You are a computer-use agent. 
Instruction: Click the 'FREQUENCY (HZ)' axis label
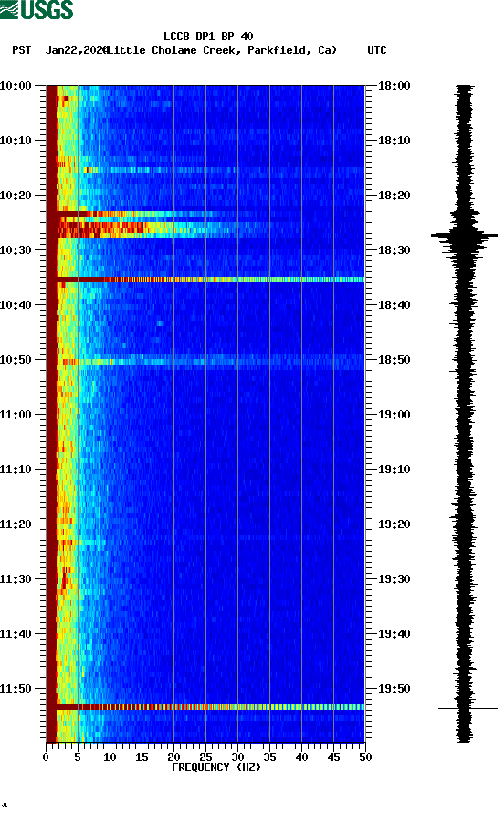[216, 767]
